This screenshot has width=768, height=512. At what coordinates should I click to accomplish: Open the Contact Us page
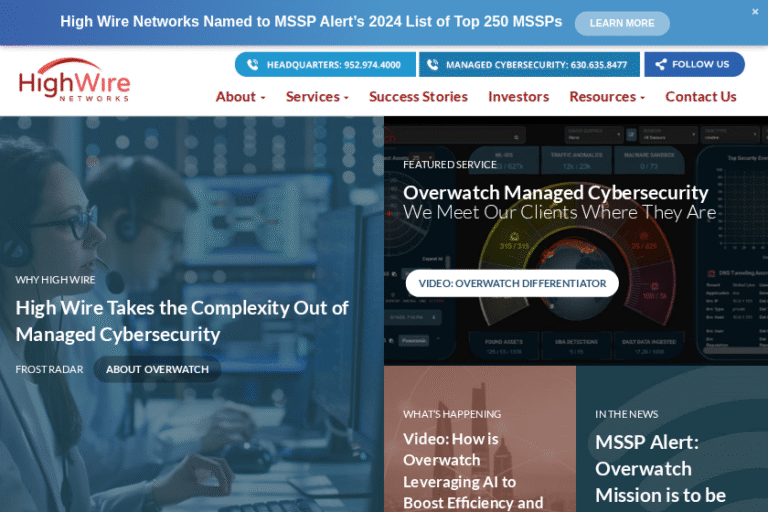[700, 97]
